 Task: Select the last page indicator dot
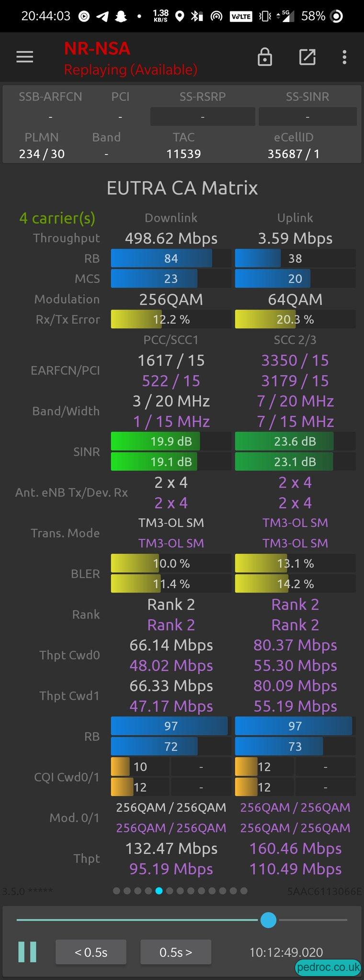point(244,891)
